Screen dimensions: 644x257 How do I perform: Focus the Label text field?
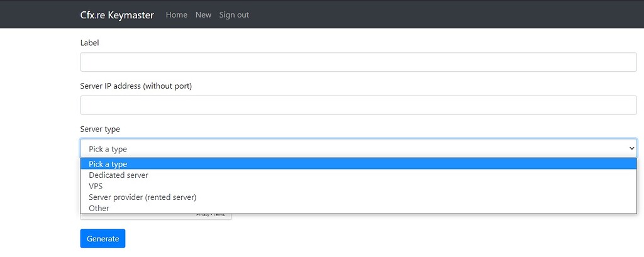coord(358,62)
